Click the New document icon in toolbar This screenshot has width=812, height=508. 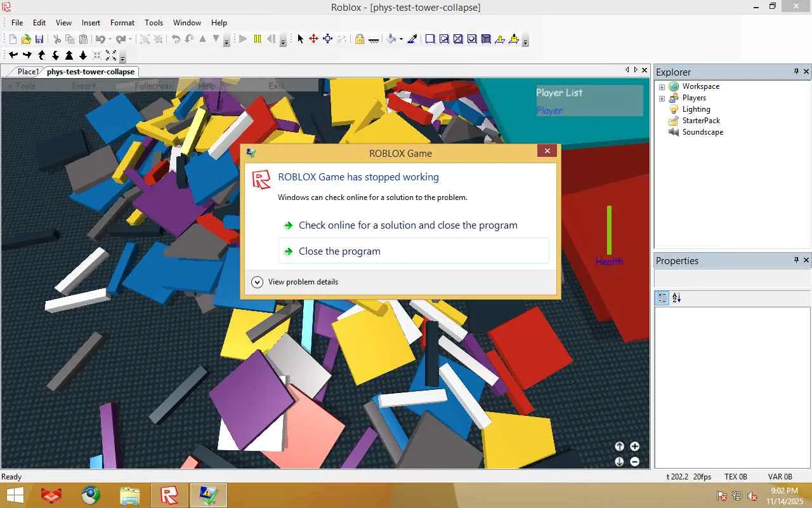click(x=12, y=39)
